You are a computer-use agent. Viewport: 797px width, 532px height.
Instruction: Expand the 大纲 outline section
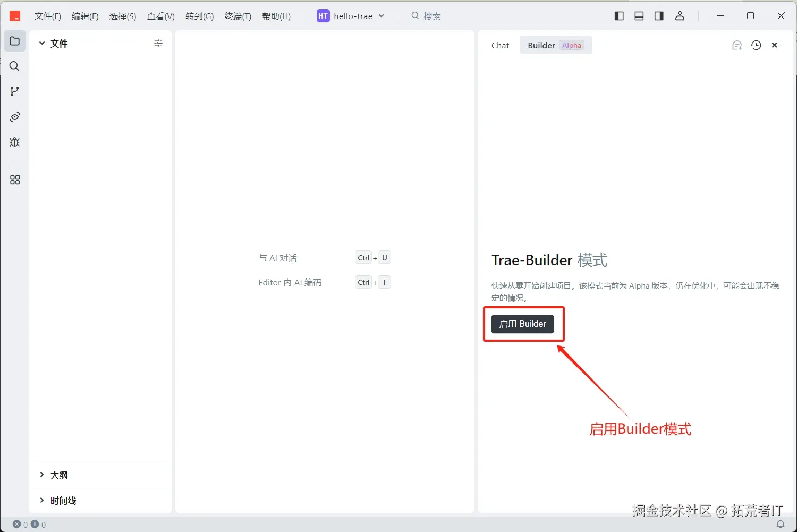tap(100, 475)
